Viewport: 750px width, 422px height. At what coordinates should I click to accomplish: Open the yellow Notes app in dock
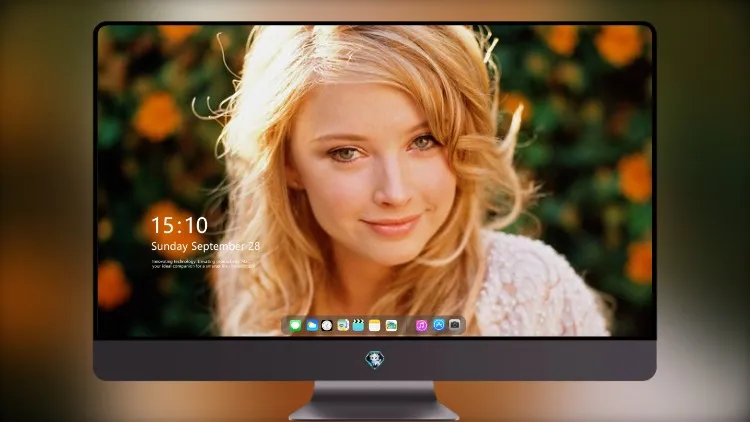tap(375, 326)
